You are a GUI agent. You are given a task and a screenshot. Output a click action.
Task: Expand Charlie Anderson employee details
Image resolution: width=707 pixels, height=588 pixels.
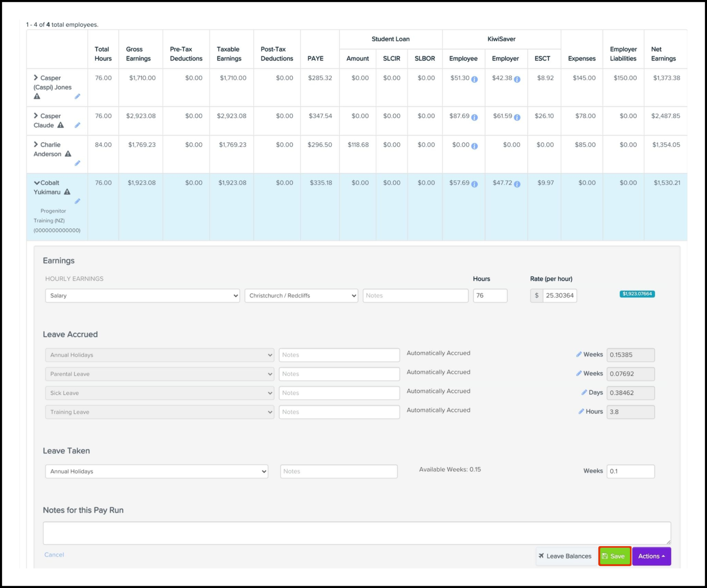tap(36, 144)
